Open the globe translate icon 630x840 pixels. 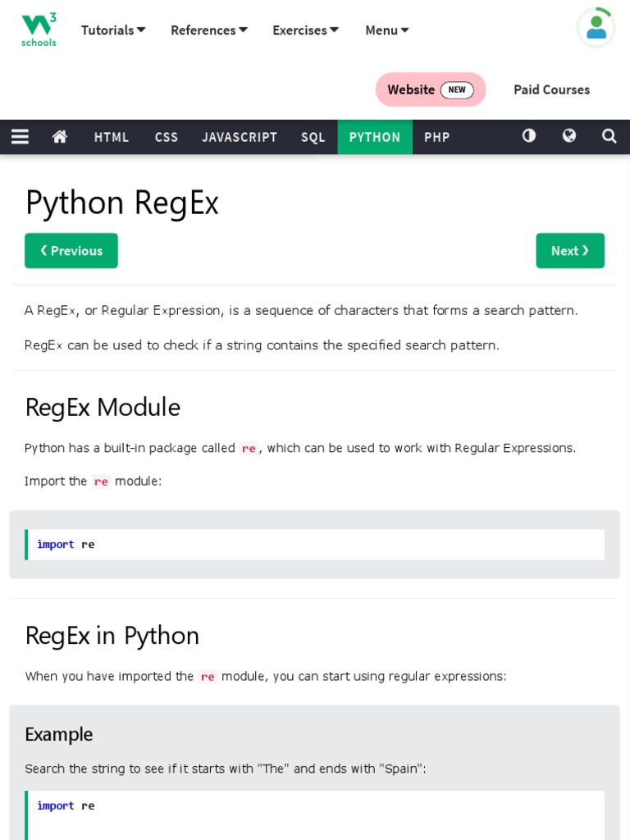click(x=569, y=136)
